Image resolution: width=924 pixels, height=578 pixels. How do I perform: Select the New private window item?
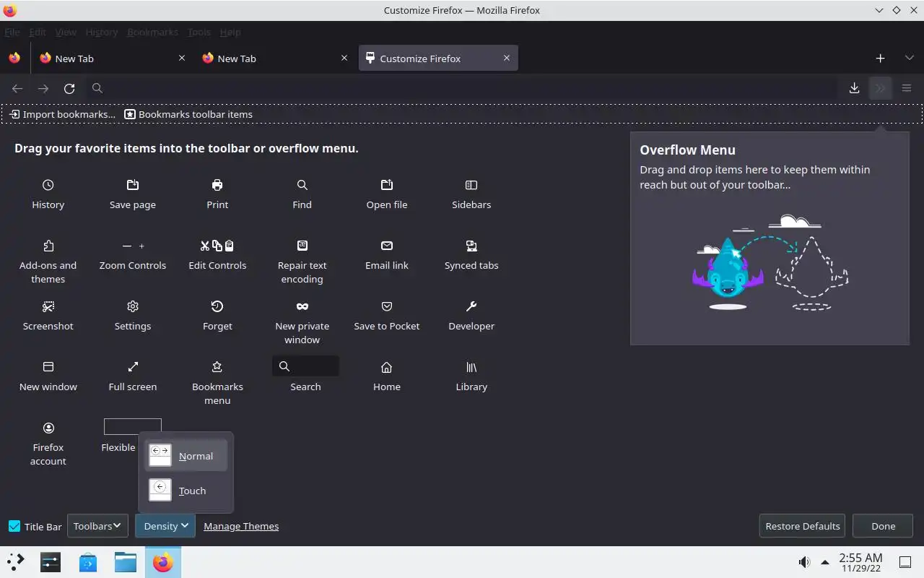[x=302, y=322]
